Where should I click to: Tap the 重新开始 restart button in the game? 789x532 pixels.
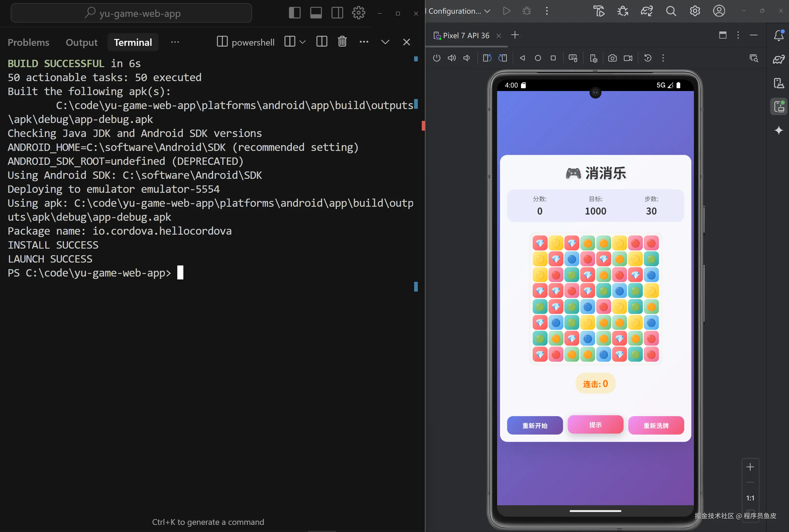535,425
